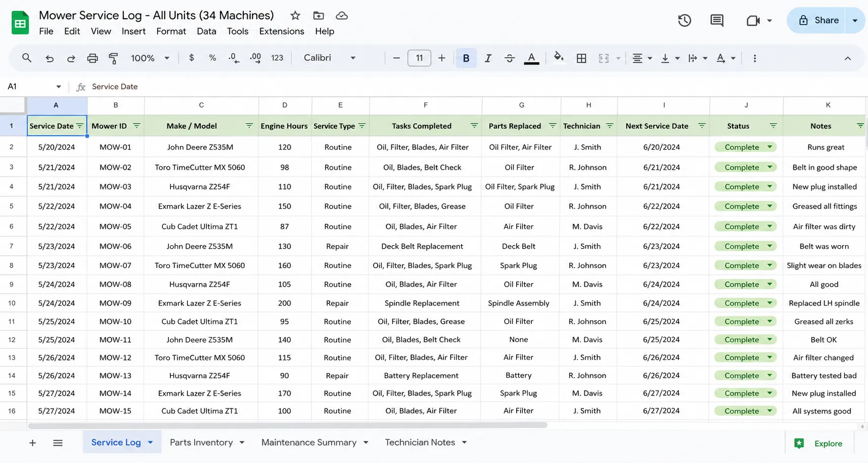Redo the last action
Screen dimensions: 868x463
71,58
